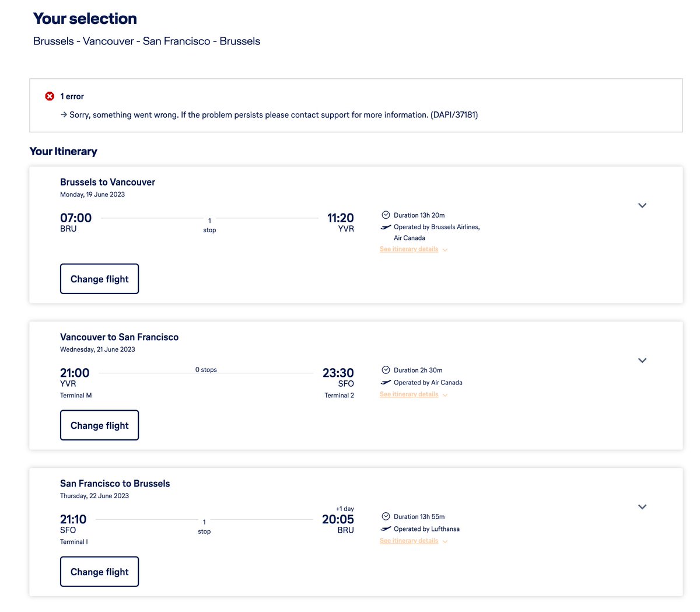Click the "Brussels to Vancouver" title
Viewport: 700px width, 612px height.
107,182
